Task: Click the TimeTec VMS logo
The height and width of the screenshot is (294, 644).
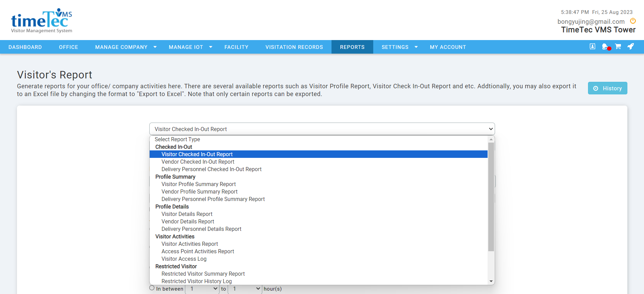Action: point(41,21)
